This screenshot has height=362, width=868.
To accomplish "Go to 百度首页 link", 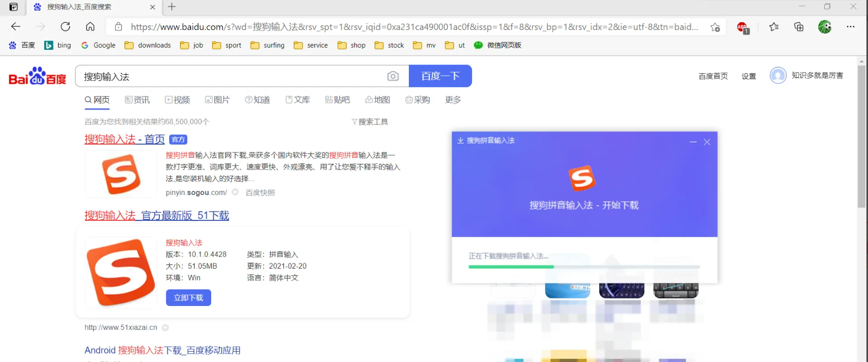I will [713, 76].
